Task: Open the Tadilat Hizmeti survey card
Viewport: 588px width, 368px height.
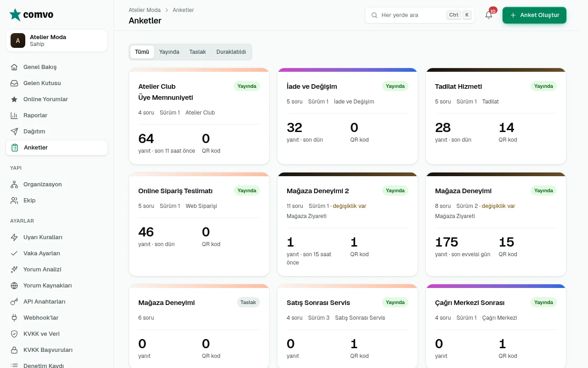Action: (x=496, y=116)
